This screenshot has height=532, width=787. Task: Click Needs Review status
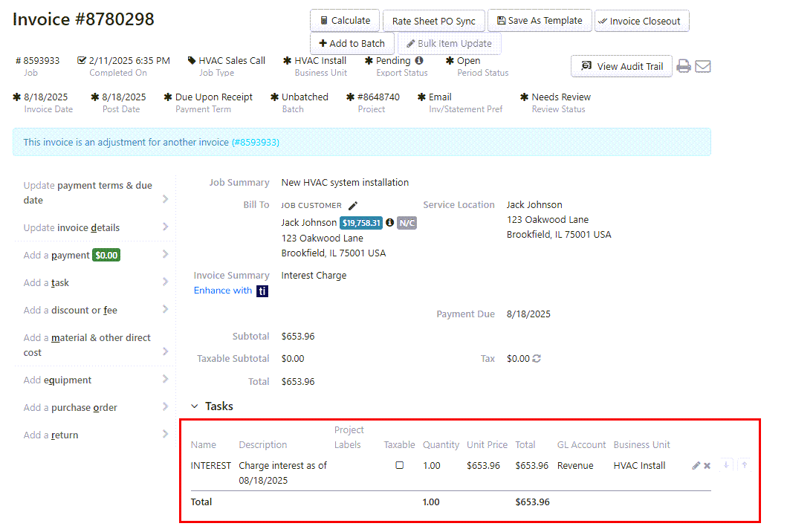click(x=561, y=97)
